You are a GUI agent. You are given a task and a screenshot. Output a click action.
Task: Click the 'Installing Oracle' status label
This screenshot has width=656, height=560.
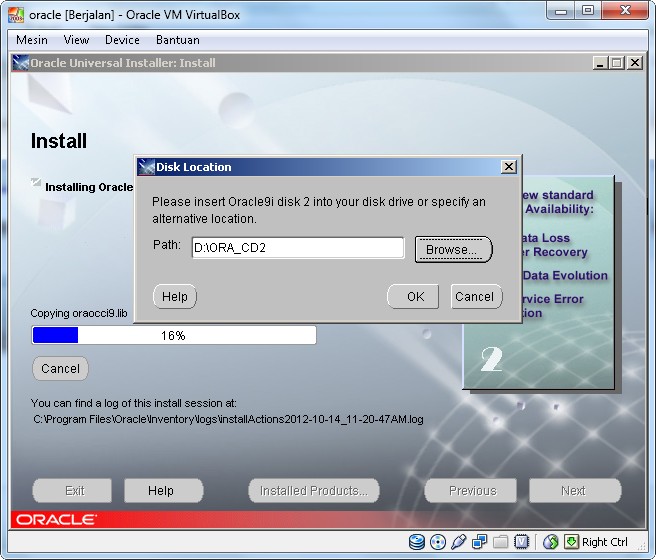tap(89, 187)
